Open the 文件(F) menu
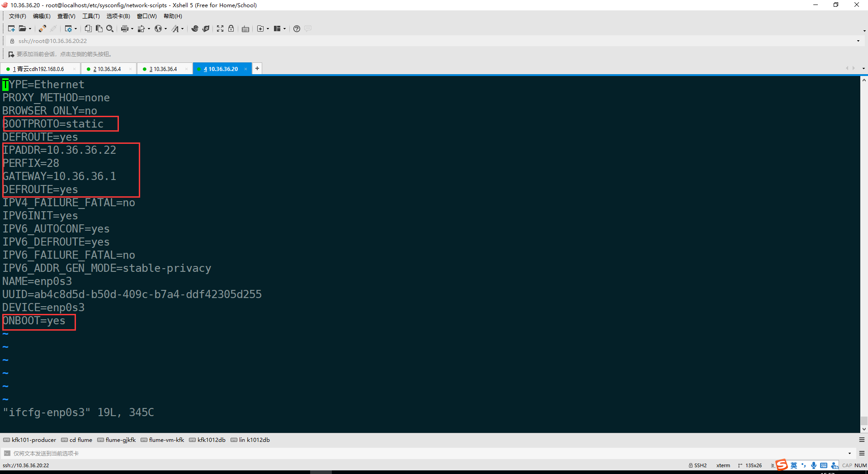This screenshot has height=474, width=868. pyautogui.click(x=18, y=16)
